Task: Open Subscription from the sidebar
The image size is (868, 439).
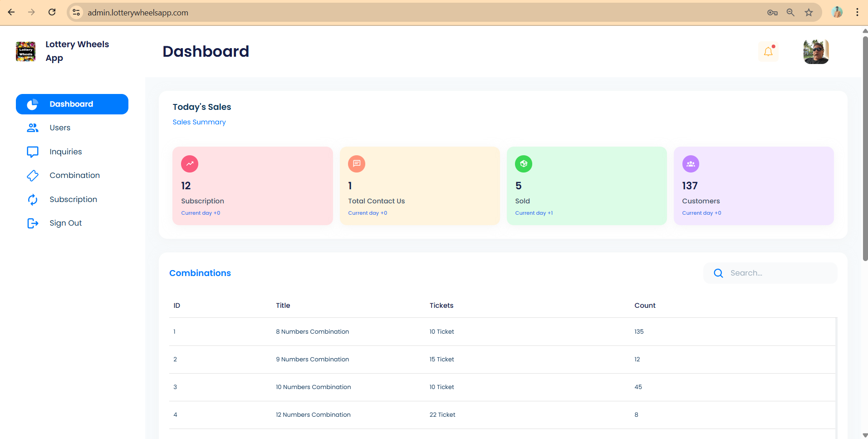Action: point(74,199)
